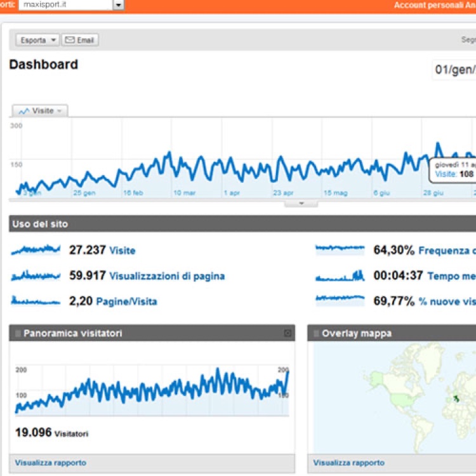Open the Visite metric selector on graph
Viewport: 476px width, 476px height.
pyautogui.click(x=41, y=111)
